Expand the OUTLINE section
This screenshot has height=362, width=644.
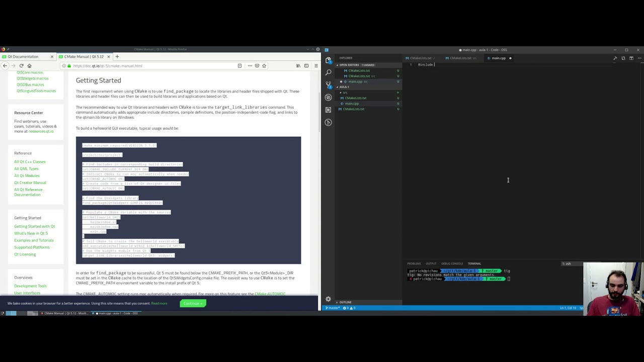pos(368,302)
